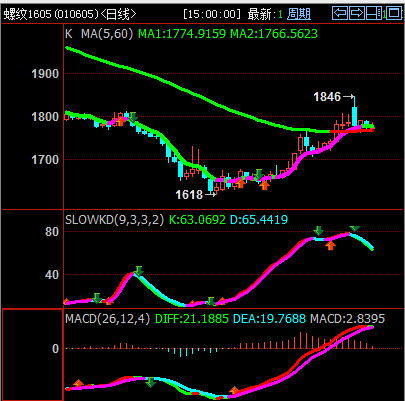Click the orange buy arrow on KD line near 80
405x401 pixels.
pos(330,246)
